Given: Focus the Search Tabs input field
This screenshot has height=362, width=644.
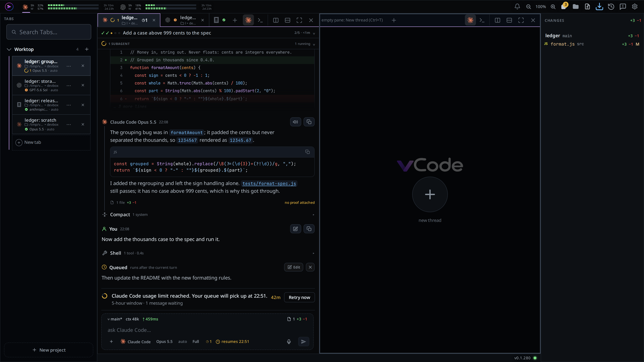Looking at the screenshot, I should pyautogui.click(x=49, y=32).
